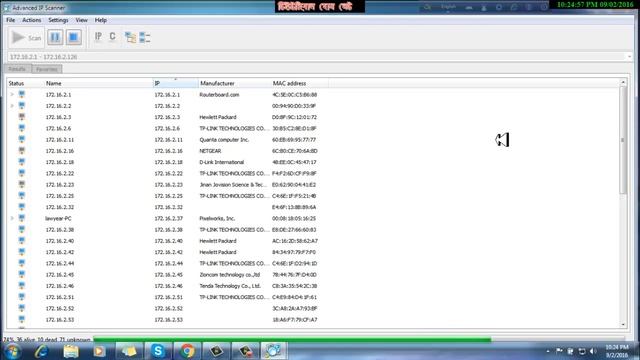Open the Help menu
640x360 pixels.
point(100,20)
